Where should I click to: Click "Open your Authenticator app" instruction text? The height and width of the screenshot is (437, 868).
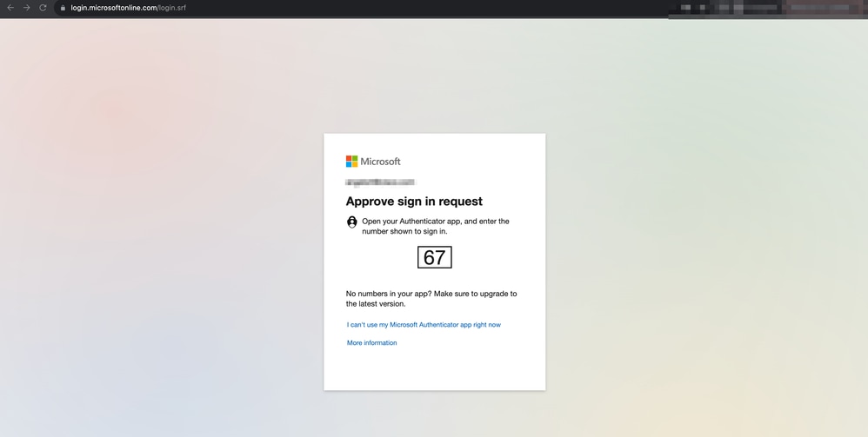pos(436,226)
